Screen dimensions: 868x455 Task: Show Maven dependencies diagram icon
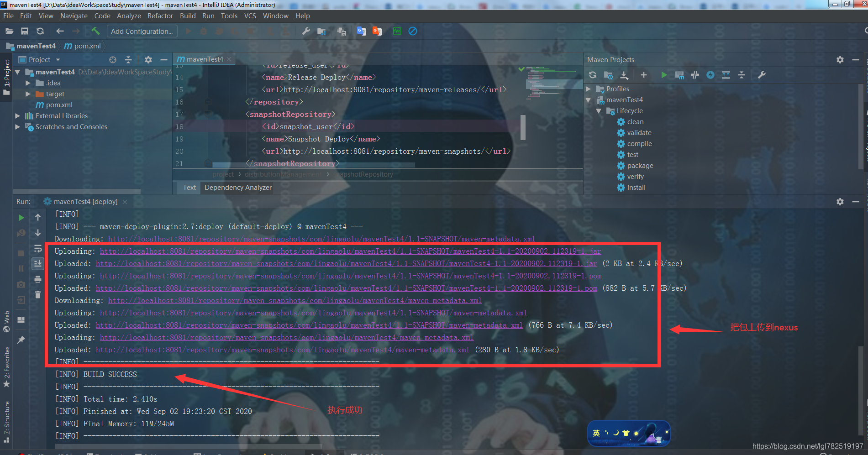pos(726,75)
